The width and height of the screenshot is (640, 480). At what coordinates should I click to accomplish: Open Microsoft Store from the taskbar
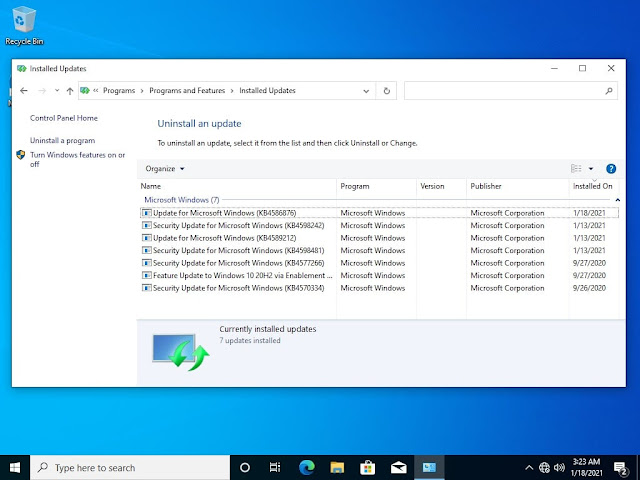368,468
